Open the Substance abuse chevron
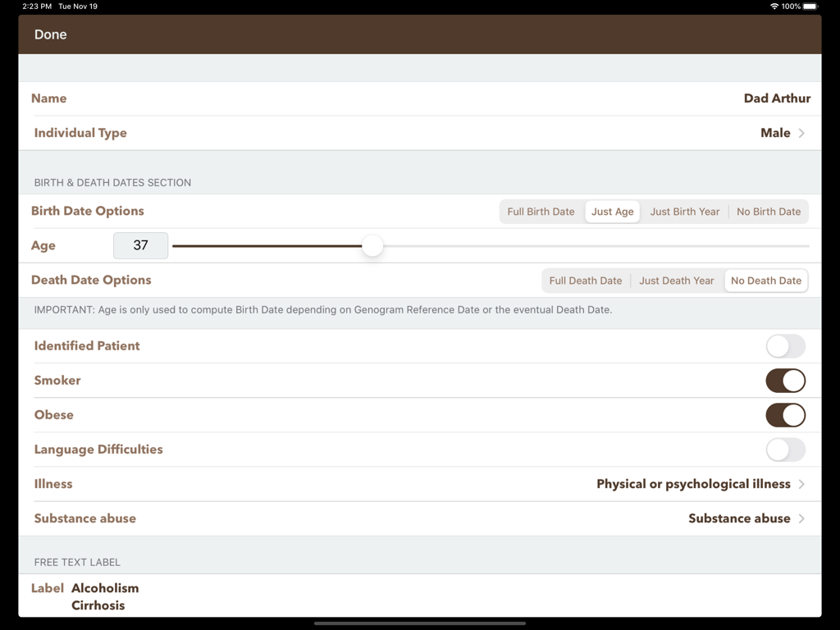840x630 pixels. 801,518
